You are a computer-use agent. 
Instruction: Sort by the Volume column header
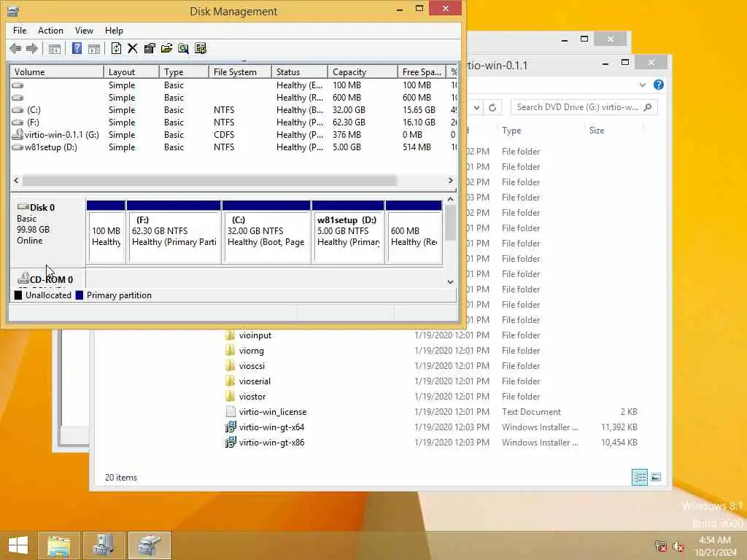(x=57, y=72)
